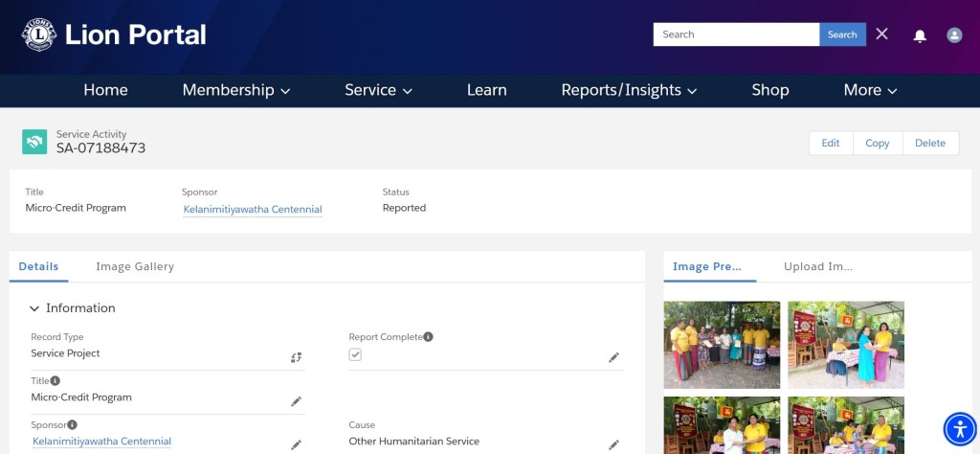Expand the Reports/Insights menu

point(629,90)
